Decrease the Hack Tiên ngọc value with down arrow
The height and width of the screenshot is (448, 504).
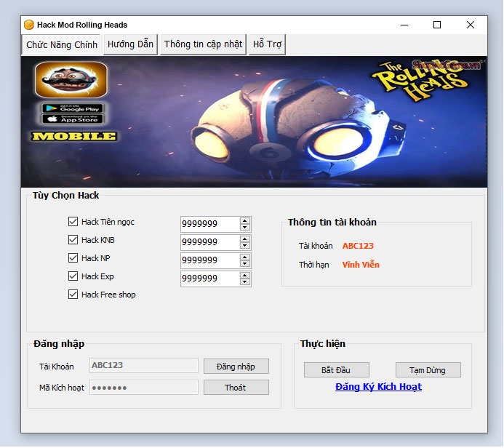point(245,227)
